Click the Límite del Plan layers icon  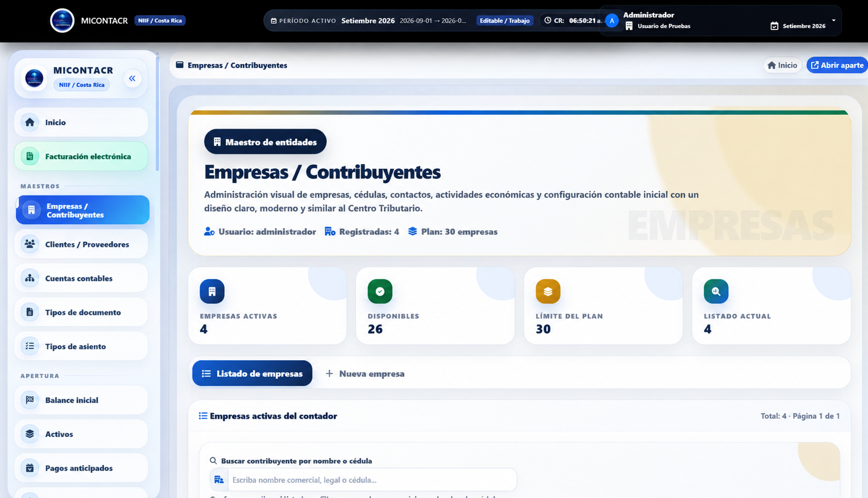(x=548, y=291)
